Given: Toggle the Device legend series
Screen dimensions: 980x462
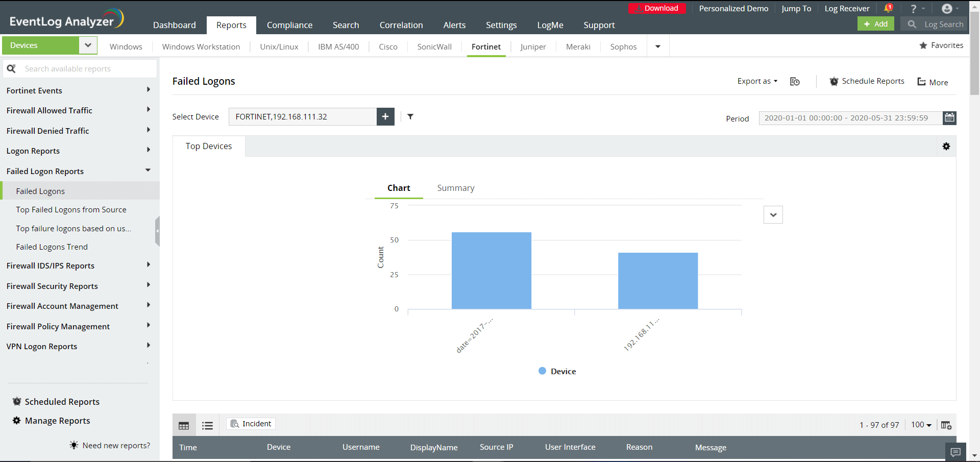Looking at the screenshot, I should click(557, 371).
